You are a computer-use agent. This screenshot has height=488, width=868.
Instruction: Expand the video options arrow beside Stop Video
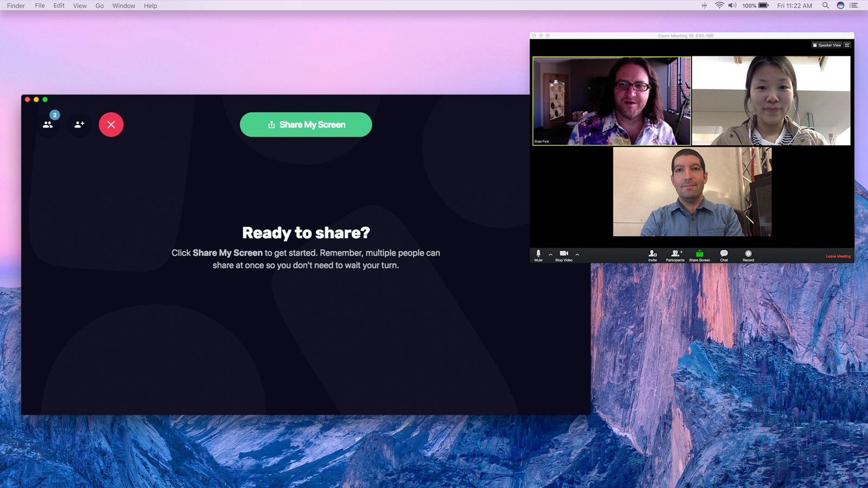[x=577, y=254]
